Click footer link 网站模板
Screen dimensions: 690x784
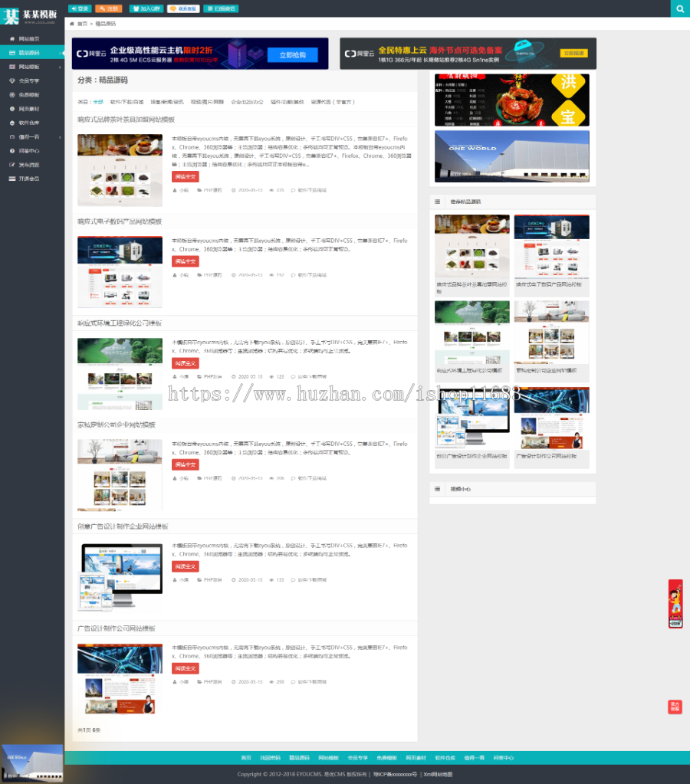point(329,758)
